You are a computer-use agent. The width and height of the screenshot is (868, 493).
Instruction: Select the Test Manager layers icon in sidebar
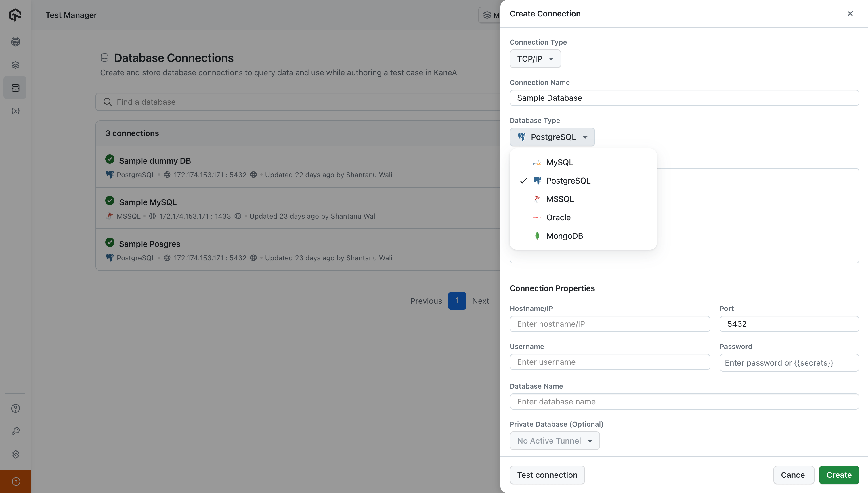pos(15,65)
